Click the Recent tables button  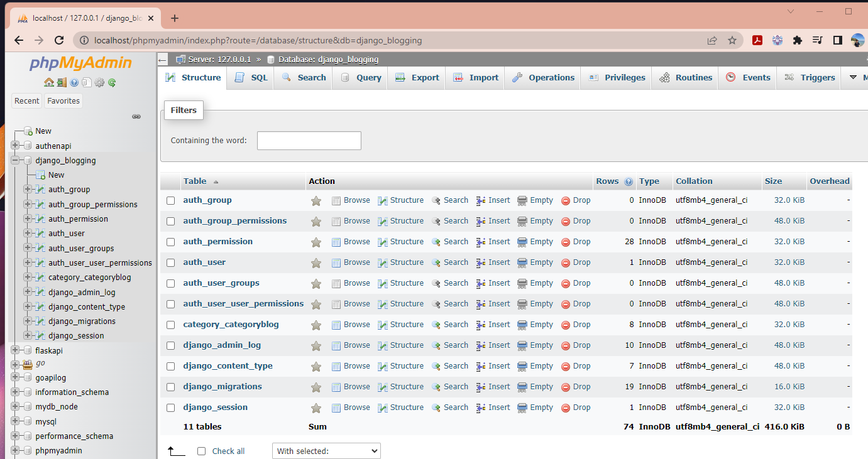[27, 101]
